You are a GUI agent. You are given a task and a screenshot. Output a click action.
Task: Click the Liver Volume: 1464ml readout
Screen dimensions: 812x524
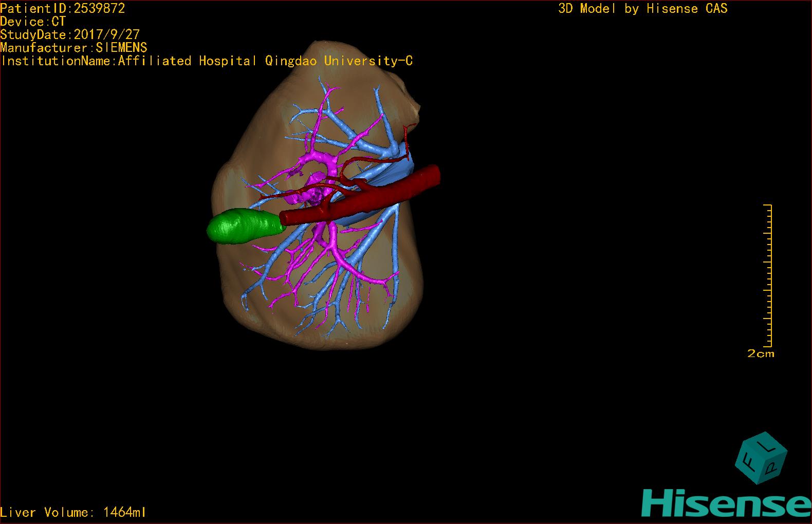pyautogui.click(x=73, y=512)
